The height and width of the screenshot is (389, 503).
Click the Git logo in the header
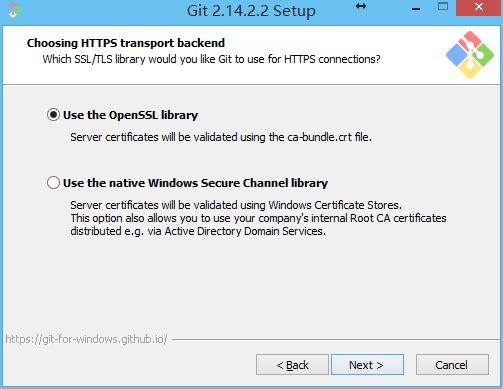[470, 55]
